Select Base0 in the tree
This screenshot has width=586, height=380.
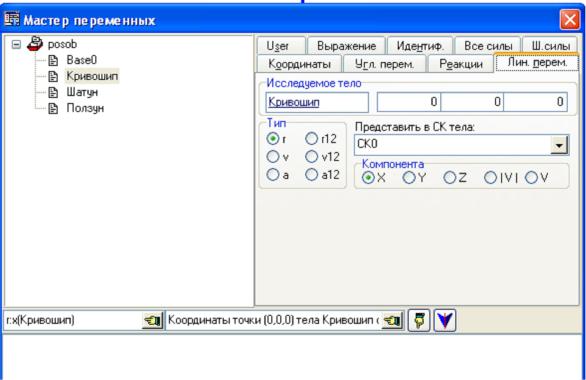click(81, 60)
